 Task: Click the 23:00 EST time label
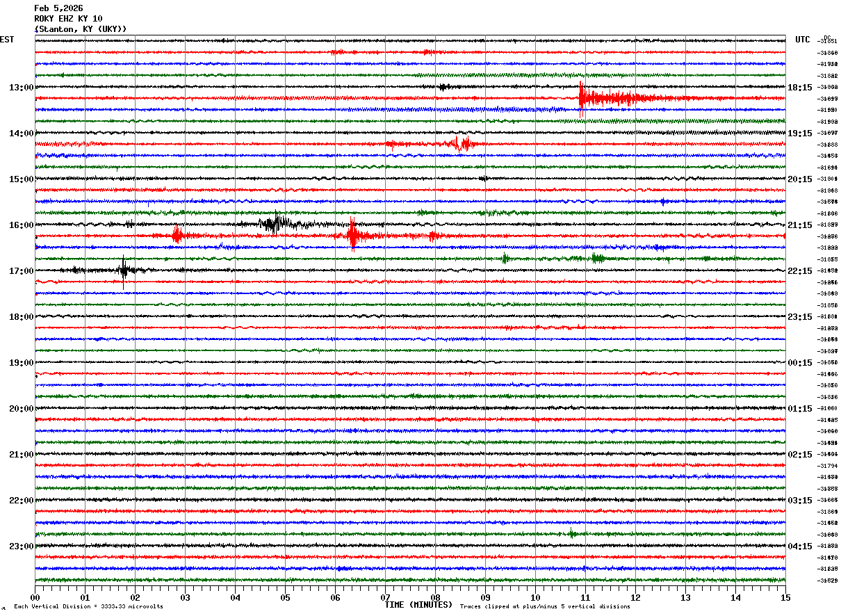click(x=21, y=546)
